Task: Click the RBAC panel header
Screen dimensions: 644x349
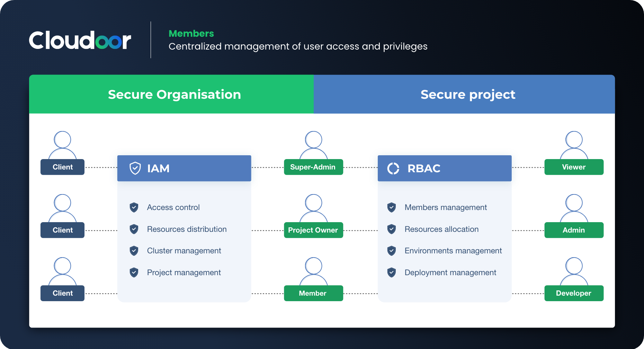Action: tap(445, 168)
